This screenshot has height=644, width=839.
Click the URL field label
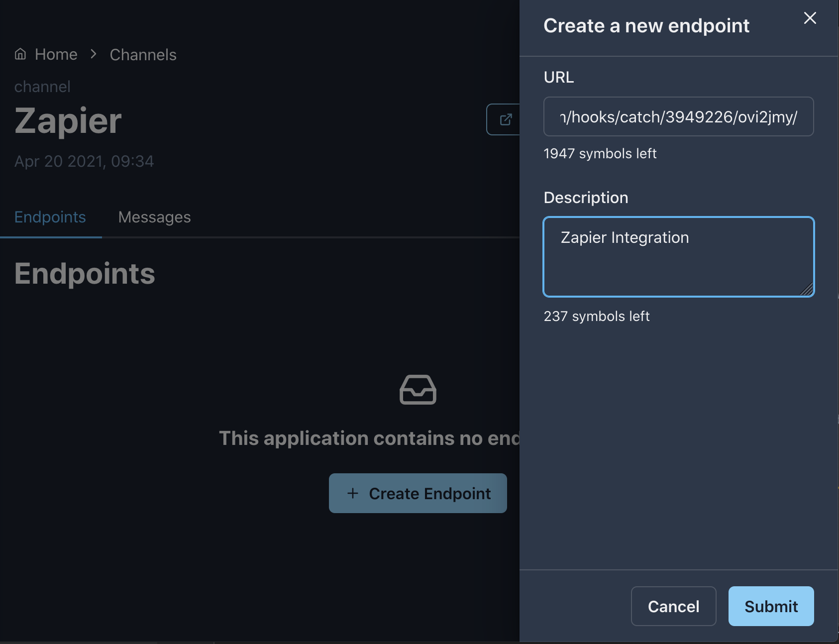point(558,77)
